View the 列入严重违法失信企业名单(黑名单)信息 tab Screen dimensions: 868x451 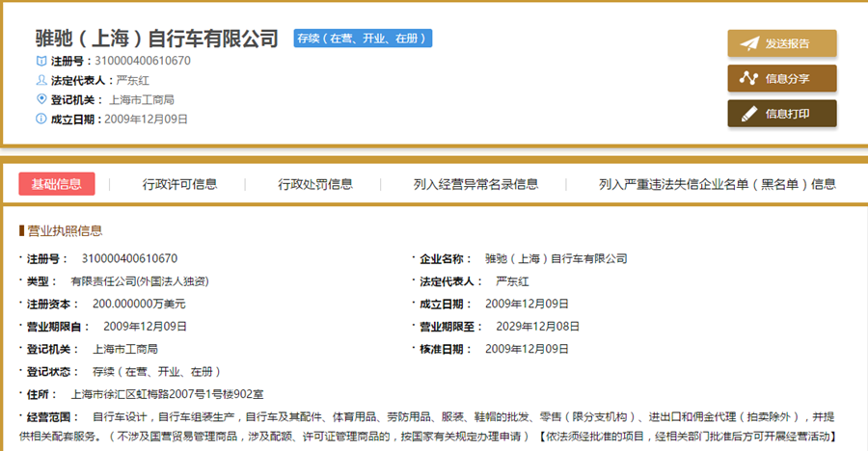coord(717,184)
